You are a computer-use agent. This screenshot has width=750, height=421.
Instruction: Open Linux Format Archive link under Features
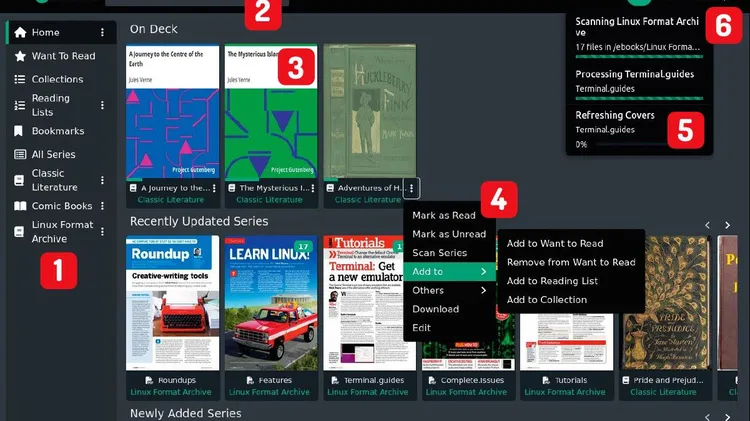pyautogui.click(x=269, y=392)
